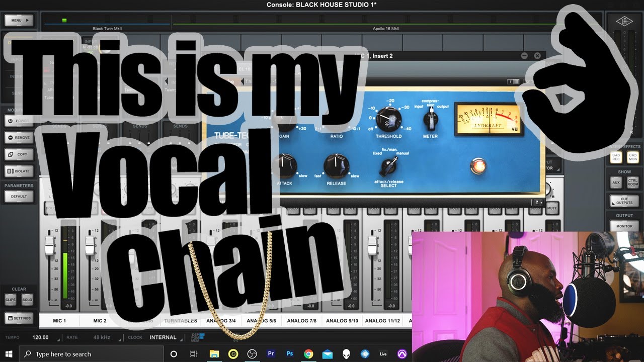Launch File Explorer from the taskbar
The width and height of the screenshot is (644, 362).
(x=214, y=354)
